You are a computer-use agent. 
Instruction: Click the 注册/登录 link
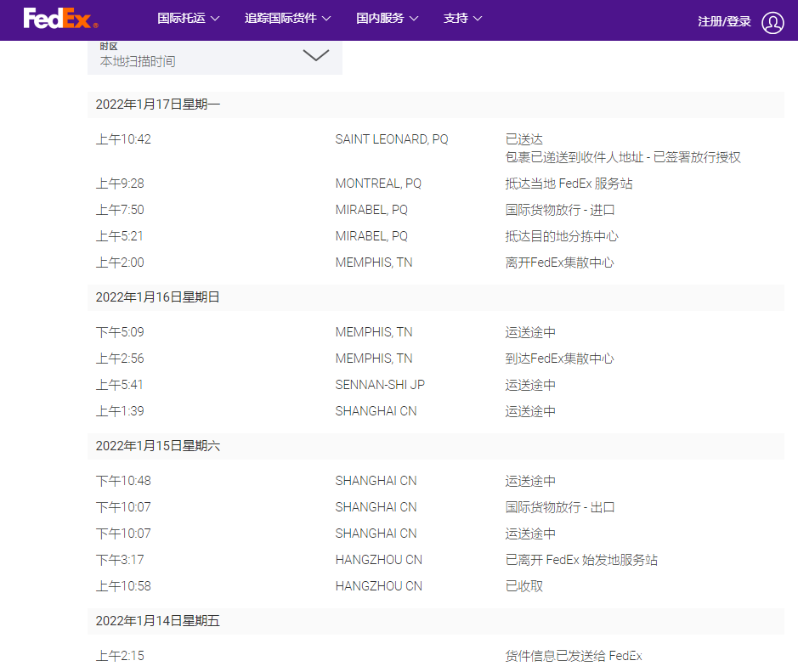click(724, 21)
